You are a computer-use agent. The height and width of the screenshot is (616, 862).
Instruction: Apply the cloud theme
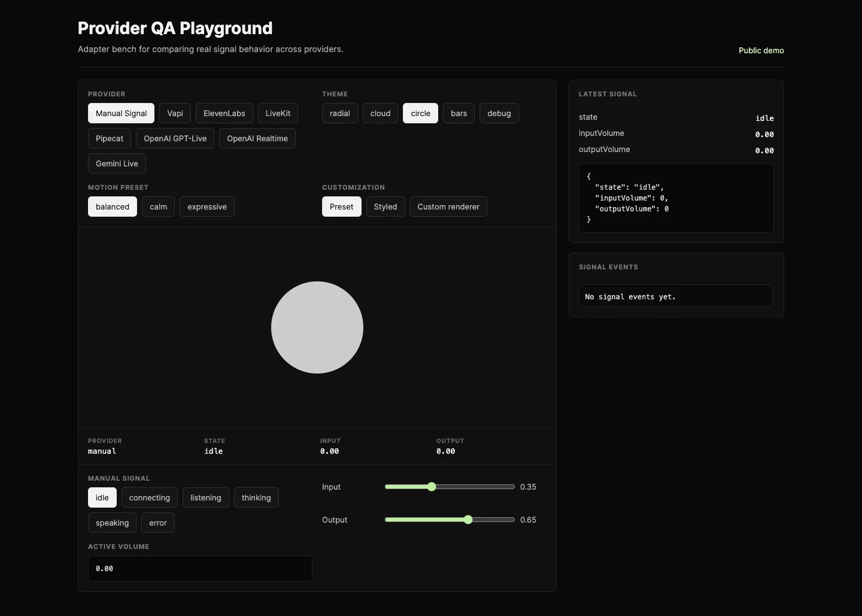380,113
